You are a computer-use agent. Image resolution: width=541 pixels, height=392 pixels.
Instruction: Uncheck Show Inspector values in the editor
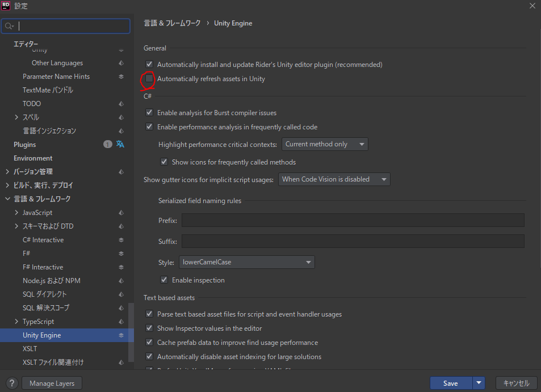[x=149, y=328]
